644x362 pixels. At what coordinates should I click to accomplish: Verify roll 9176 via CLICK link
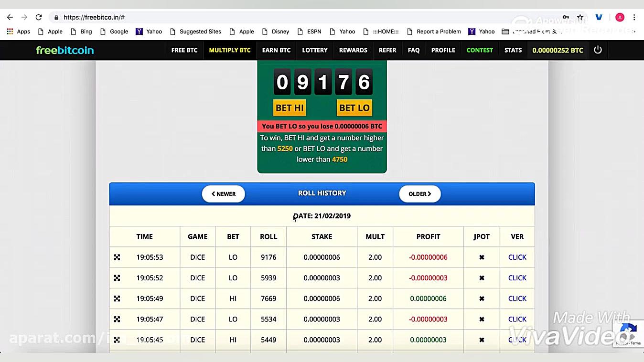(x=517, y=257)
